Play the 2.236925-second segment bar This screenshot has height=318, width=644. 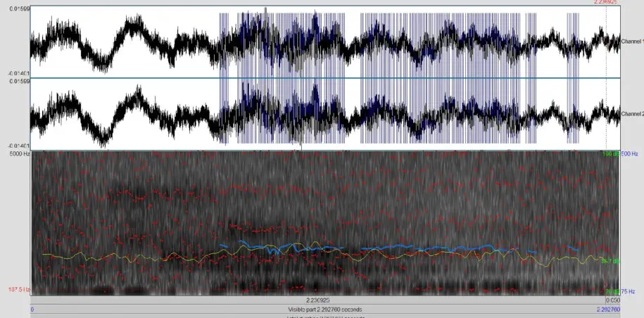[318, 300]
